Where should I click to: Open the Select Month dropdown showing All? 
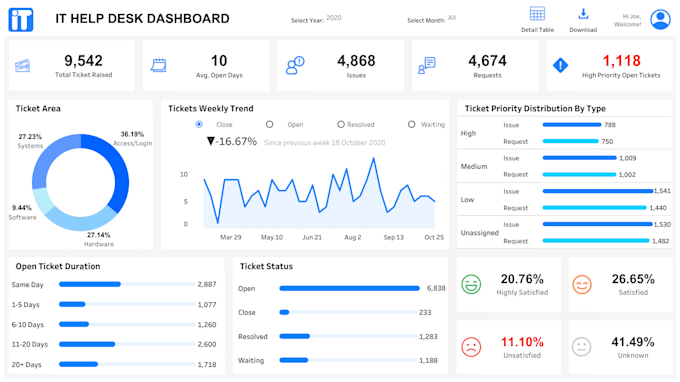pos(452,18)
